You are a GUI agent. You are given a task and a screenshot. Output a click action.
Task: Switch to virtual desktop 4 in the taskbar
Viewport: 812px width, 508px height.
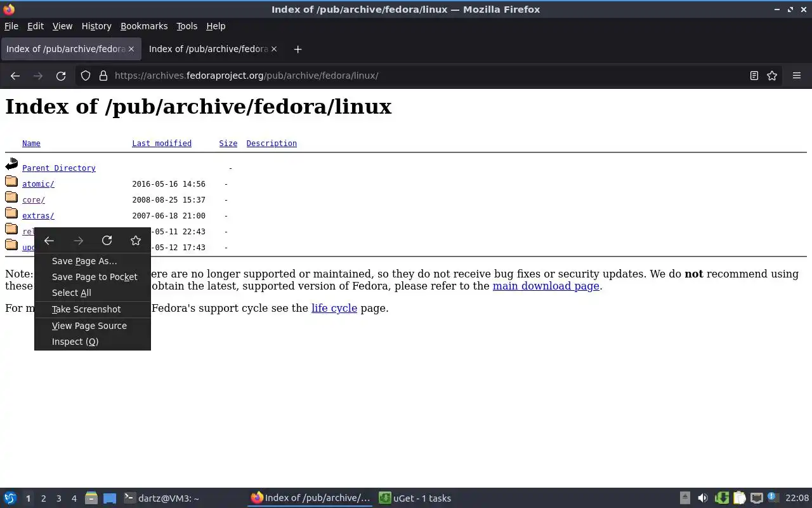click(x=74, y=498)
